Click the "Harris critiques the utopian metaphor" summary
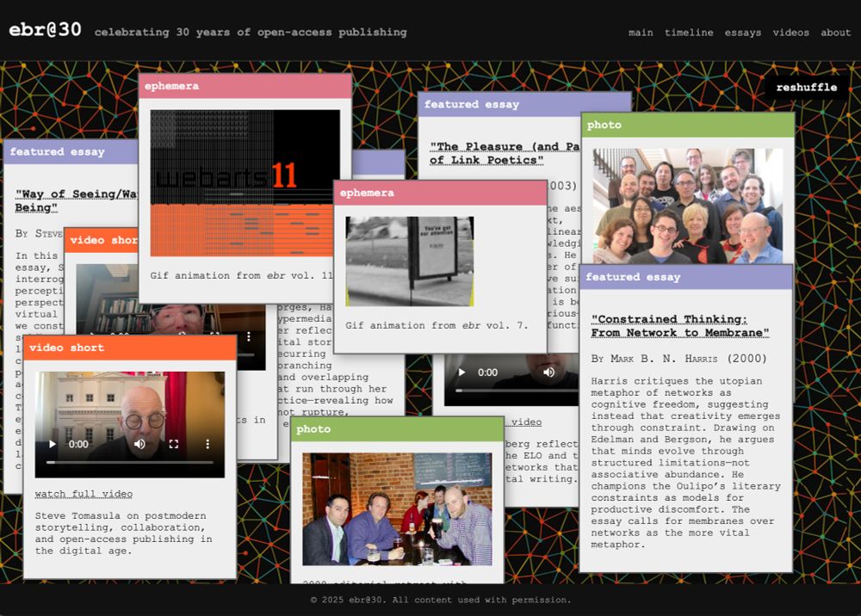 [x=686, y=462]
